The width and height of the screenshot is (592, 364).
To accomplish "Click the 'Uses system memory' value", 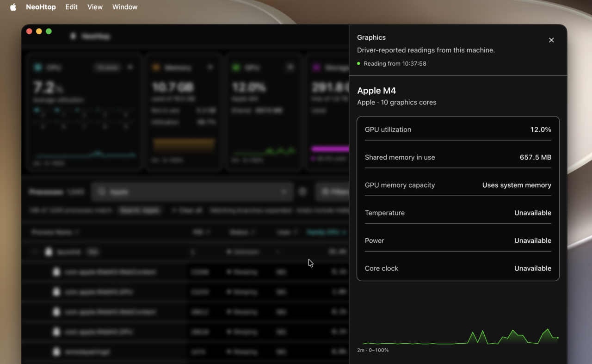I will coord(517,185).
